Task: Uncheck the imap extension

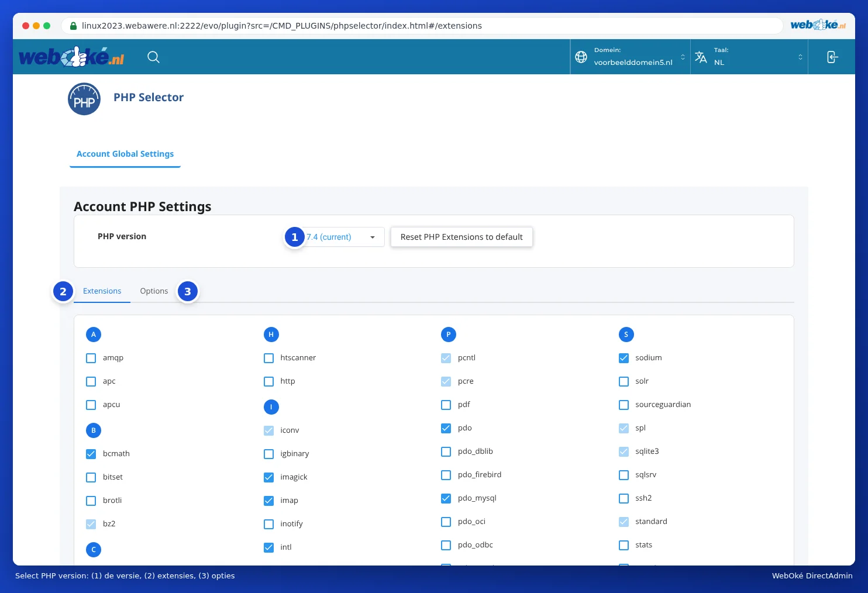Action: click(x=268, y=501)
